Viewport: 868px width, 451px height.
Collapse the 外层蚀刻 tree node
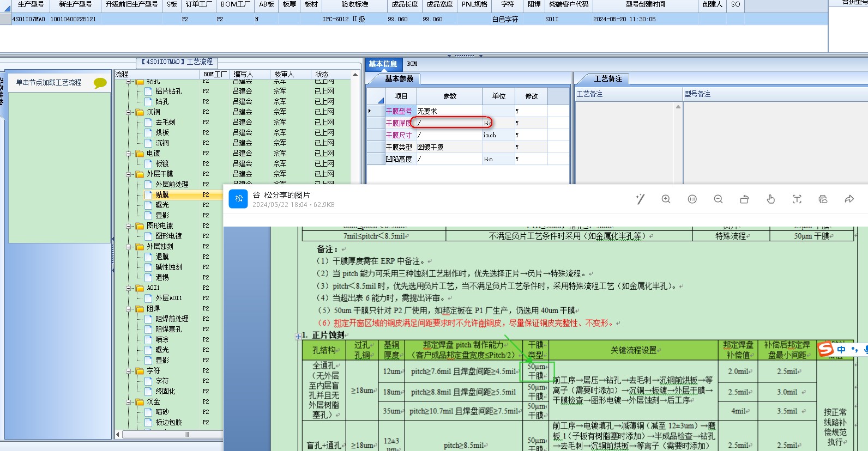click(130, 247)
